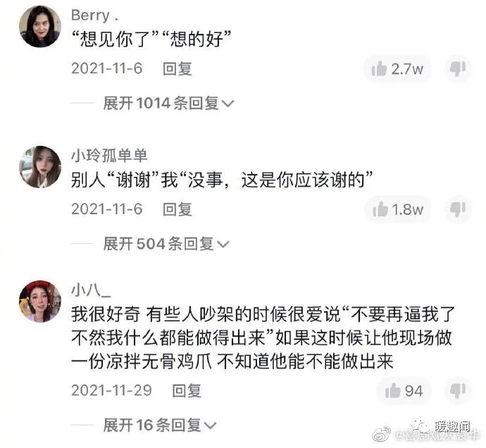
Task: Dislike 小八_'s comment
Action: tap(458, 391)
